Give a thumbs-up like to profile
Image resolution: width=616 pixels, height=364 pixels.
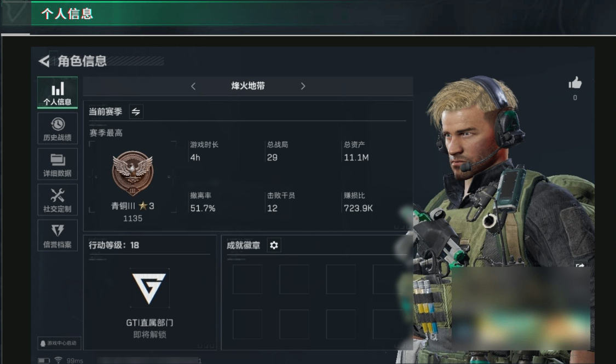(x=575, y=83)
